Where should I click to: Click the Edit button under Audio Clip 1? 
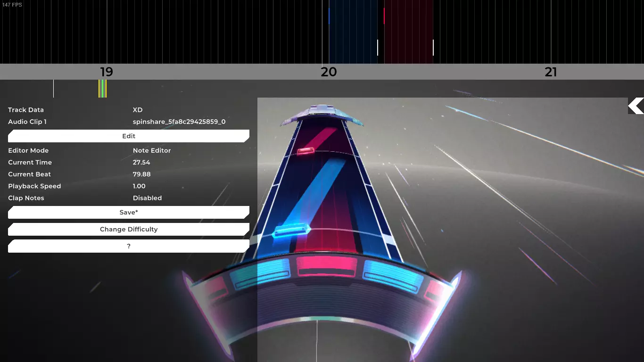pos(129,136)
